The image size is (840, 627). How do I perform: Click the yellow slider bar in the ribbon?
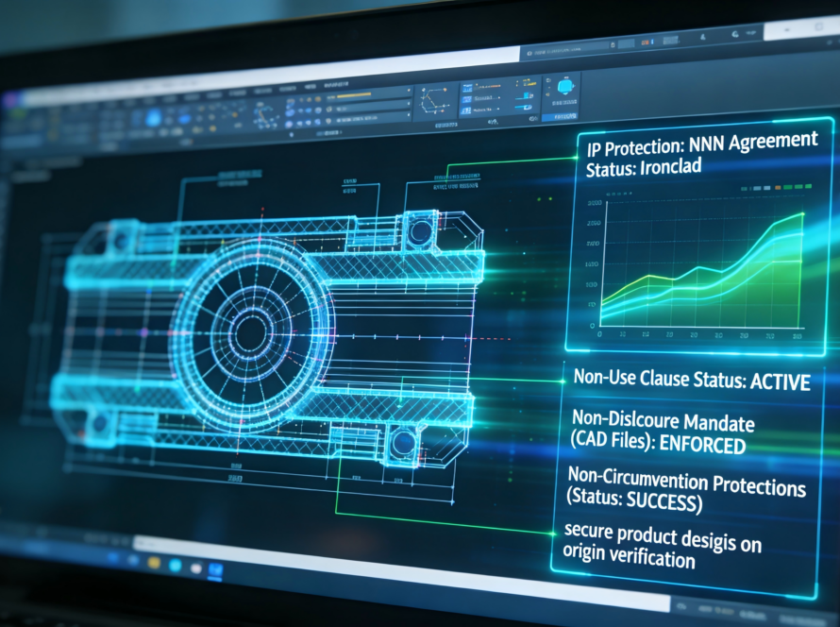(355, 95)
